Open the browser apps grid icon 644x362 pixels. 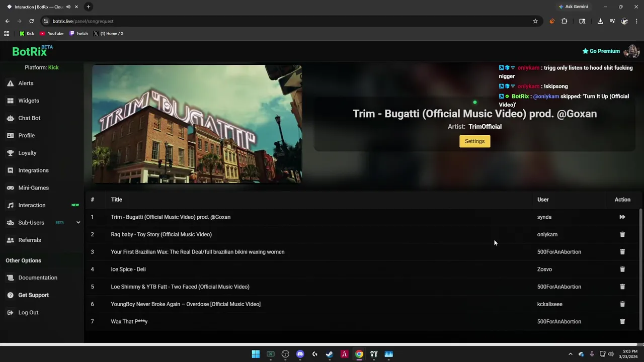7,34
